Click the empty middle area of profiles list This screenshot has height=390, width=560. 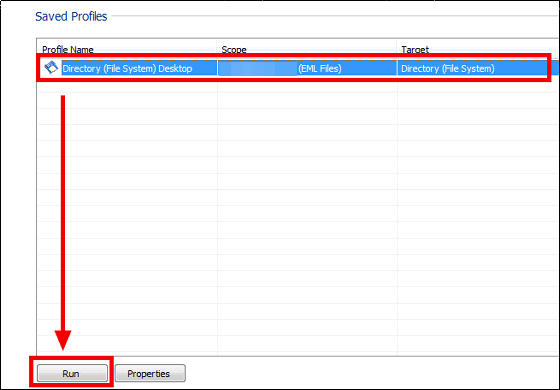click(298, 214)
